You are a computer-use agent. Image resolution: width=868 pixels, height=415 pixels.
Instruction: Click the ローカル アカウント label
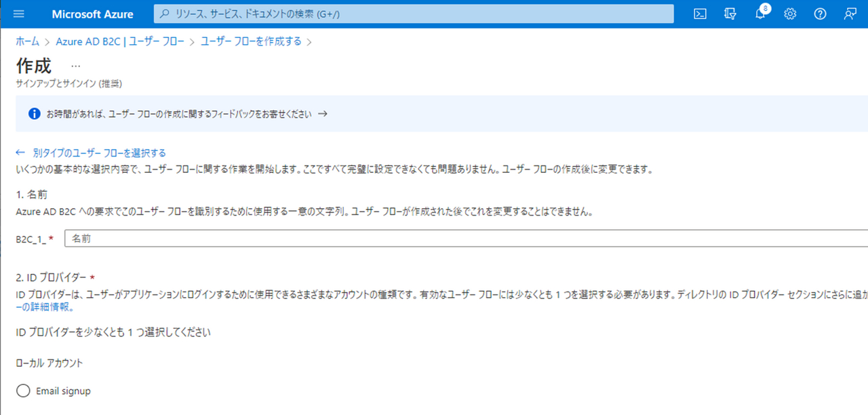click(50, 363)
